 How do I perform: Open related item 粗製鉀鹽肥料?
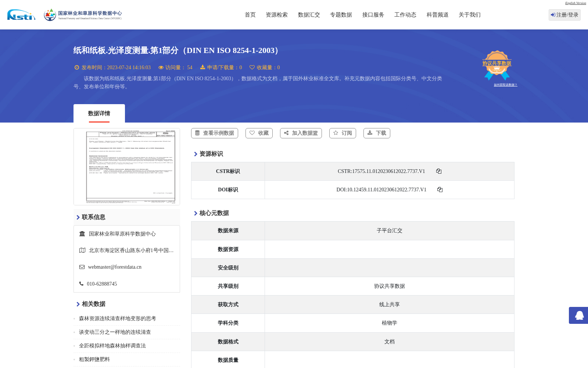tap(94, 360)
